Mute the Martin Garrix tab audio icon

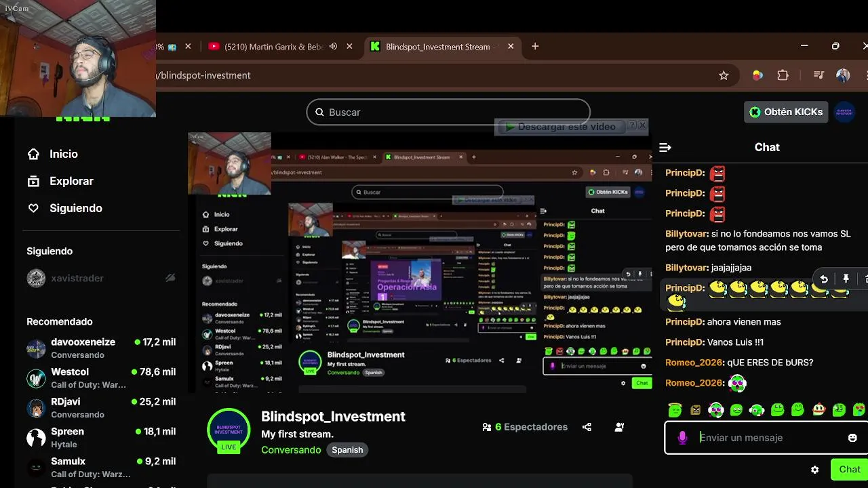[x=333, y=47]
